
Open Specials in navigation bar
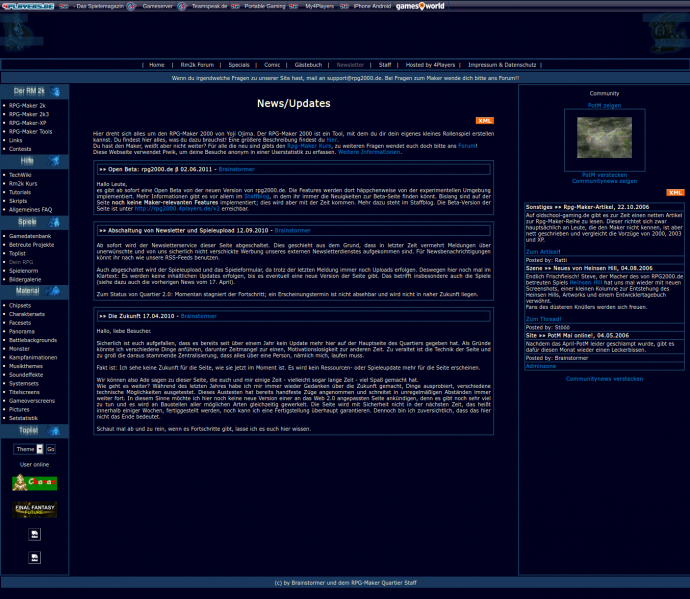coord(239,65)
